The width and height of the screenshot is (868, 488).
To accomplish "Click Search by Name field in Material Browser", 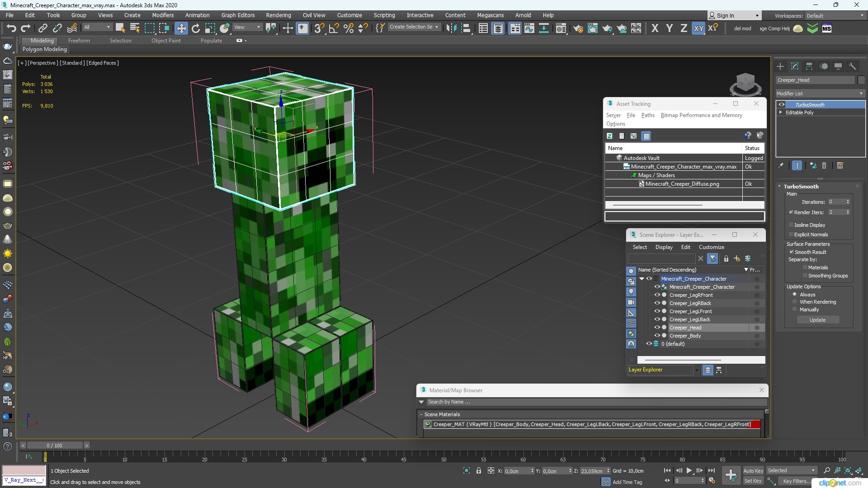I will [596, 402].
